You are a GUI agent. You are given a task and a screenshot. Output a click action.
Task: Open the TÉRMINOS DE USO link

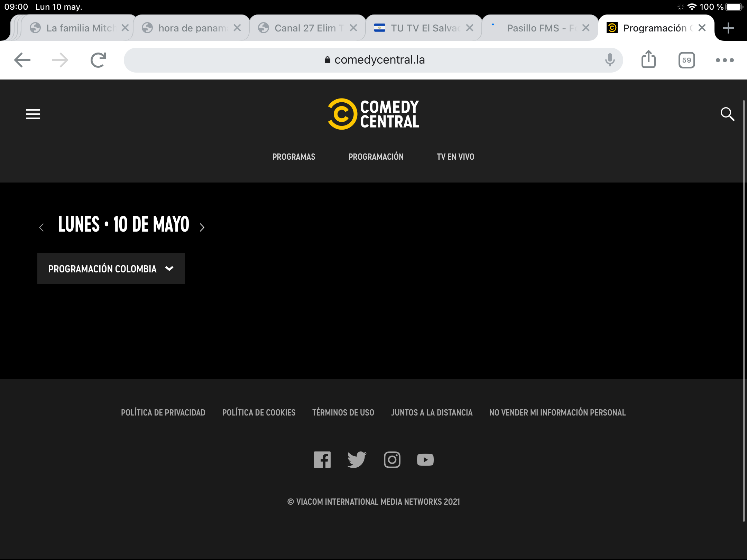(x=343, y=412)
